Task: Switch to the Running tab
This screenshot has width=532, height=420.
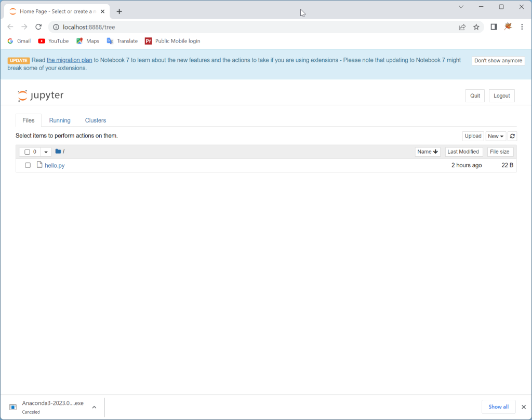Action: [x=60, y=120]
